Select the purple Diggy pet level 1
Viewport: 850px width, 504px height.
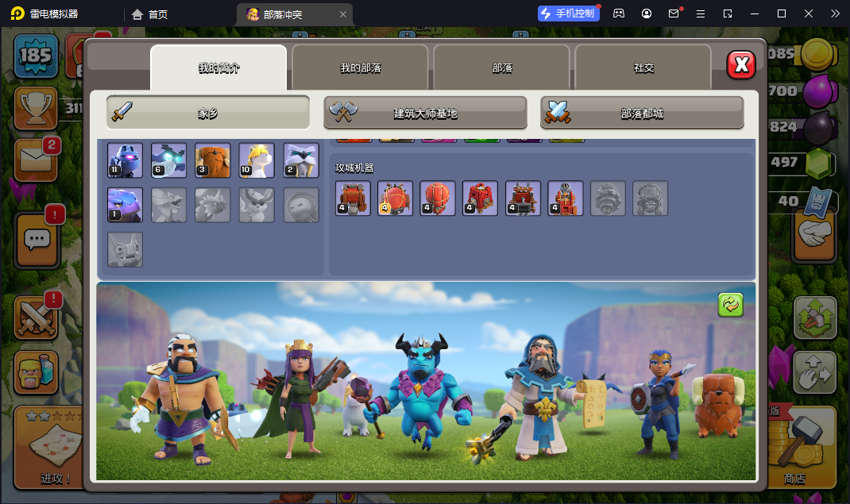(126, 206)
